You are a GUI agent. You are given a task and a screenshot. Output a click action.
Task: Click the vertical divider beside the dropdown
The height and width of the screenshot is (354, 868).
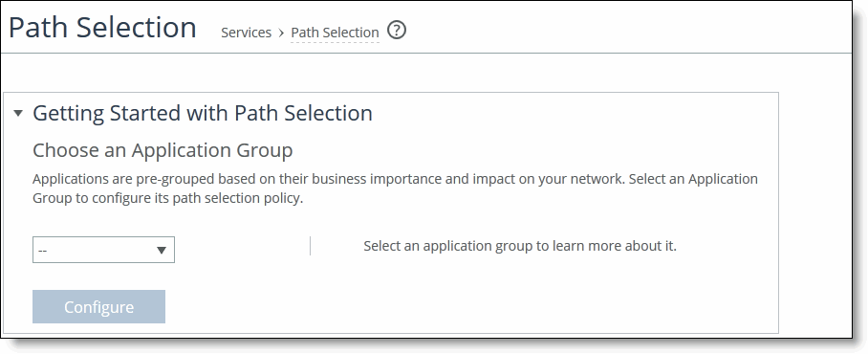tap(310, 246)
